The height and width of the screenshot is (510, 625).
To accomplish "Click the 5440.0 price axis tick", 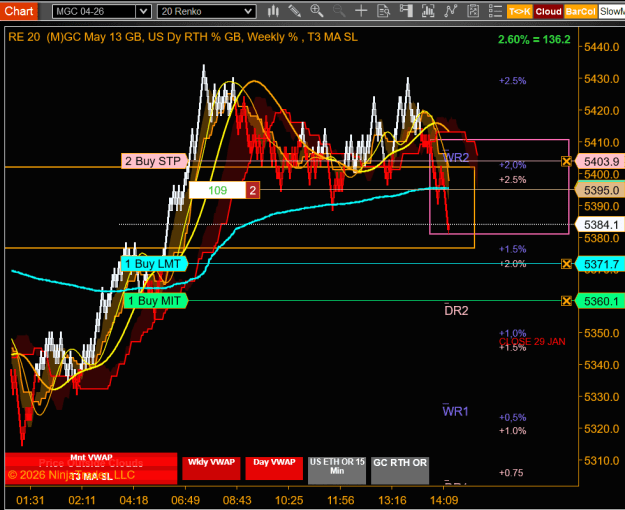I will click(x=601, y=47).
